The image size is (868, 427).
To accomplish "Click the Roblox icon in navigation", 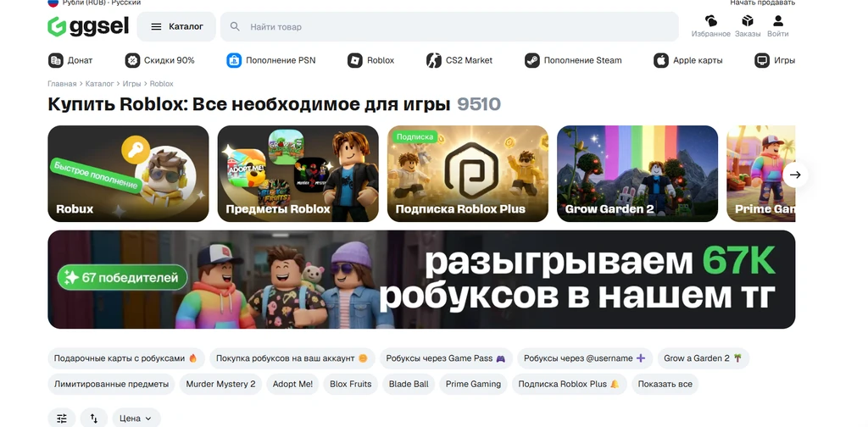I will pos(355,60).
